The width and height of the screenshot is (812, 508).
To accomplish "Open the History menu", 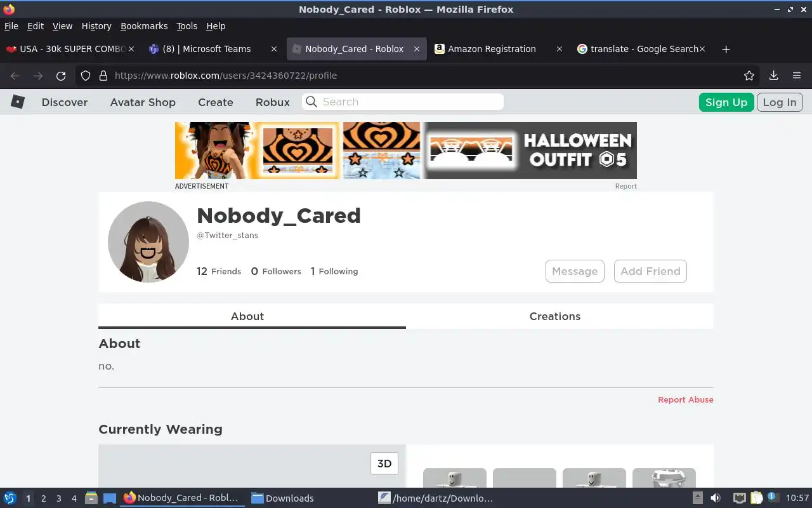I will [96, 26].
